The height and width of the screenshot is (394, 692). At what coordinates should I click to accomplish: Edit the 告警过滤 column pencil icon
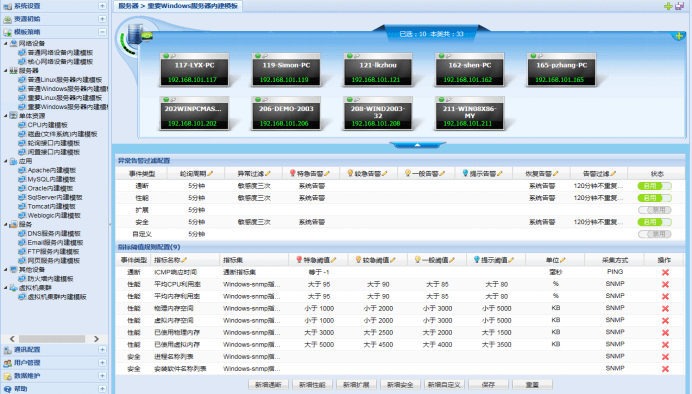pos(613,174)
